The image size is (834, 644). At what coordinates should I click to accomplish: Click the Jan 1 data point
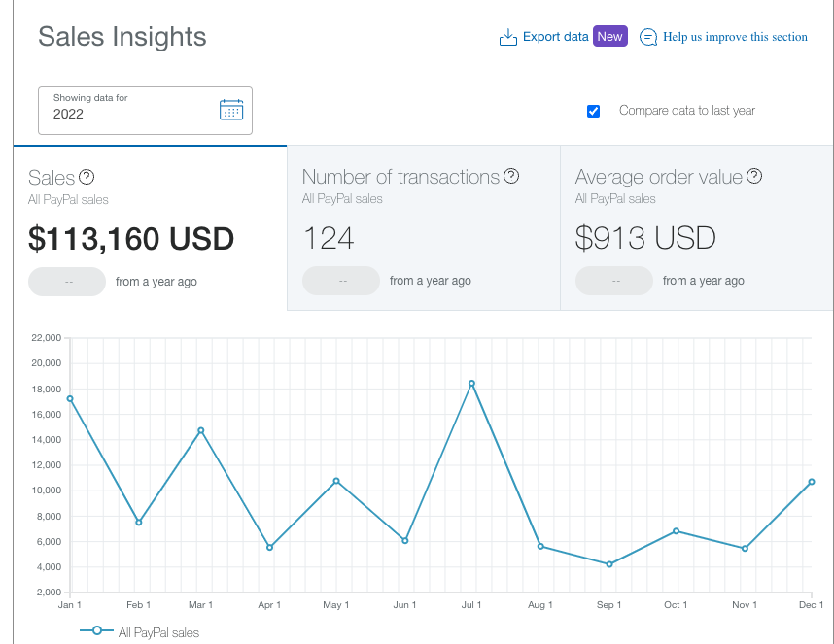tap(70, 398)
